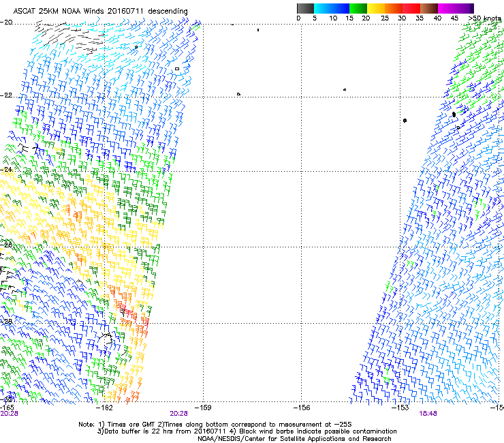Click the '0' label under the color bar

[x=298, y=18]
